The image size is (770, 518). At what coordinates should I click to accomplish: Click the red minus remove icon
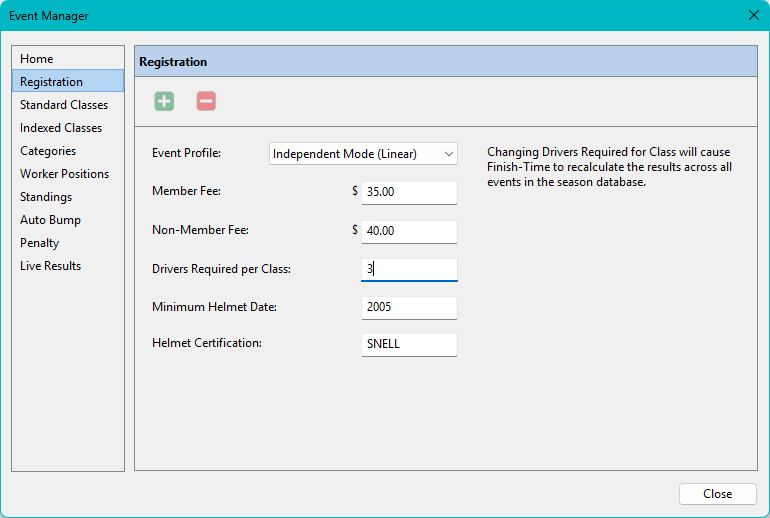tap(206, 101)
